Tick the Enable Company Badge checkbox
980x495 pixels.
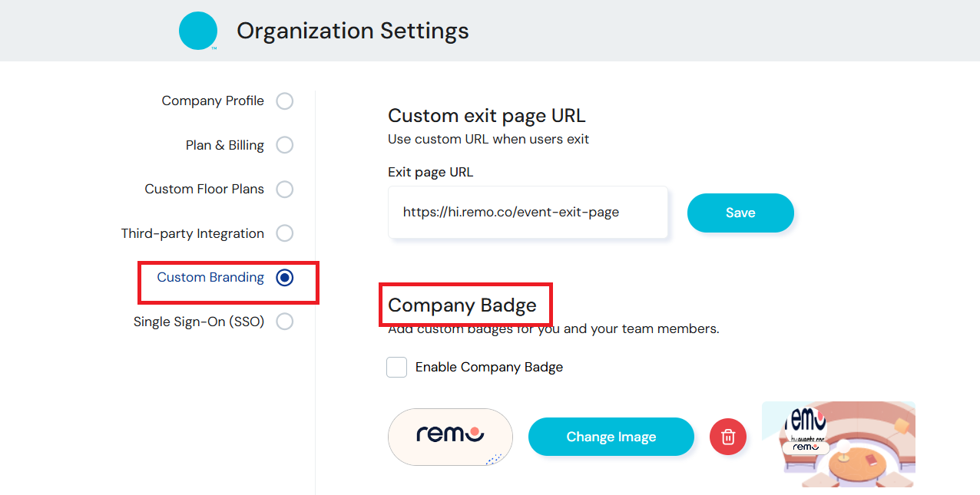tap(397, 368)
